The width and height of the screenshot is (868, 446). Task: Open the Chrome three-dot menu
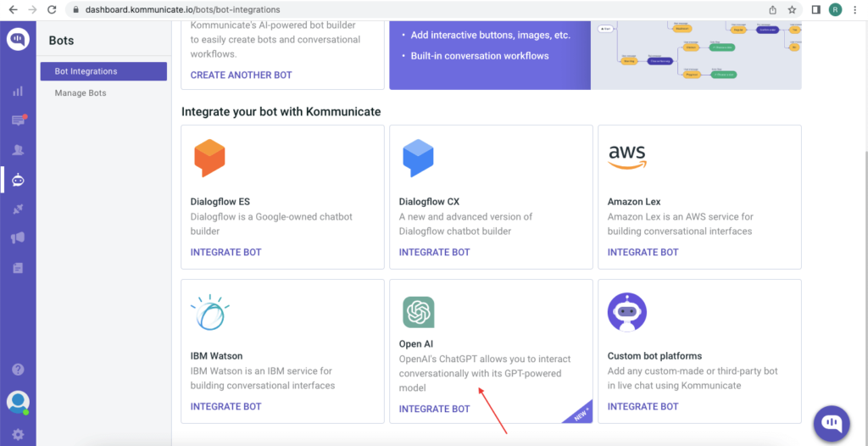click(856, 10)
